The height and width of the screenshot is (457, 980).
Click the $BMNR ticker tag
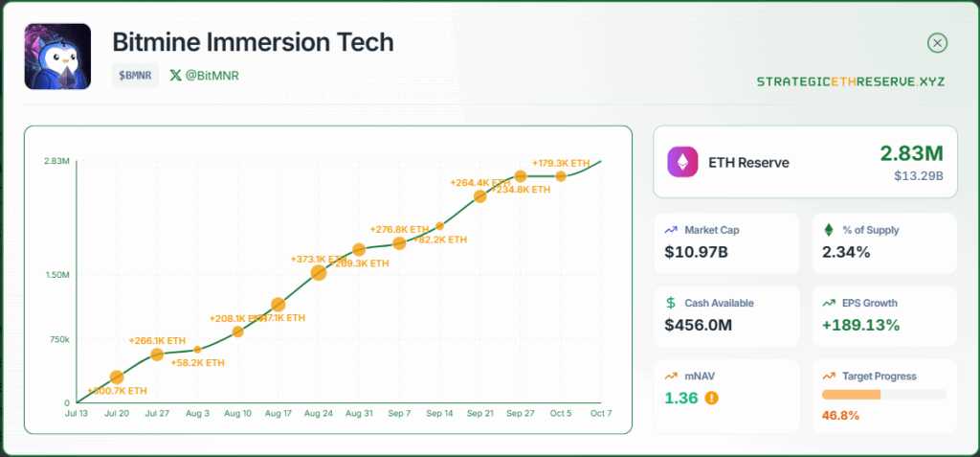click(x=135, y=75)
